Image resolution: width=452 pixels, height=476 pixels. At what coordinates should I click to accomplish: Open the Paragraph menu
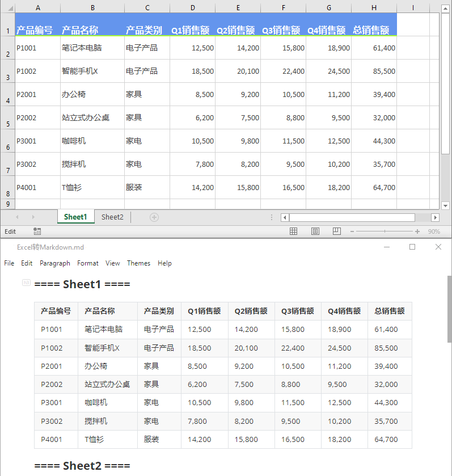click(x=55, y=263)
